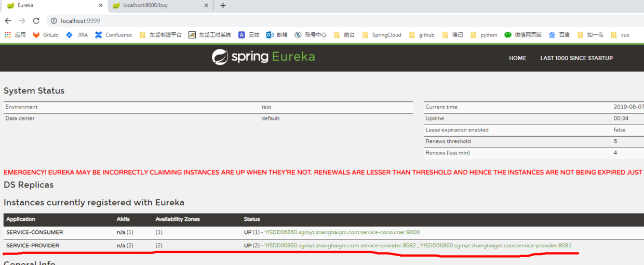Click the Spring Eureka logo

click(x=263, y=57)
